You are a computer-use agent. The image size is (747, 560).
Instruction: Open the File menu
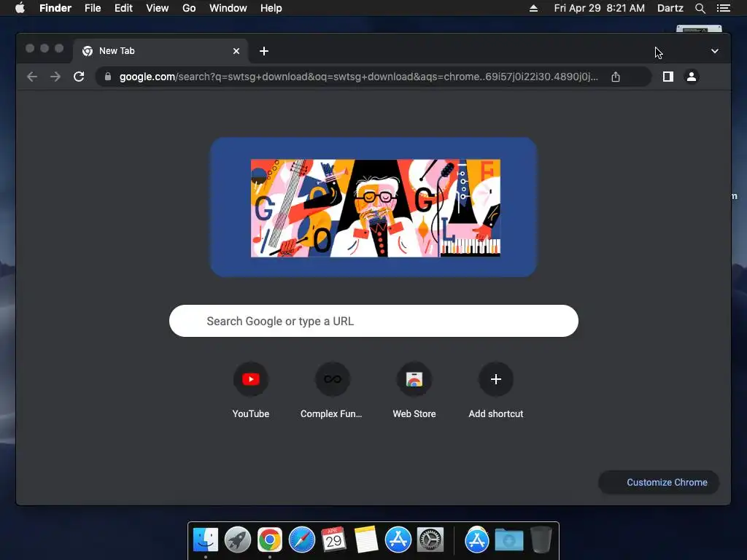tap(93, 8)
